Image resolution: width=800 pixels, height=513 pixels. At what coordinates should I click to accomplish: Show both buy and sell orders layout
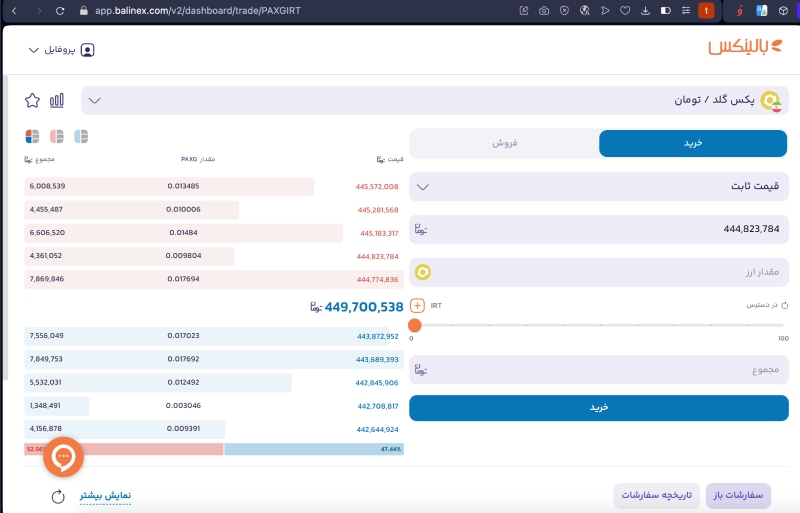point(32,136)
